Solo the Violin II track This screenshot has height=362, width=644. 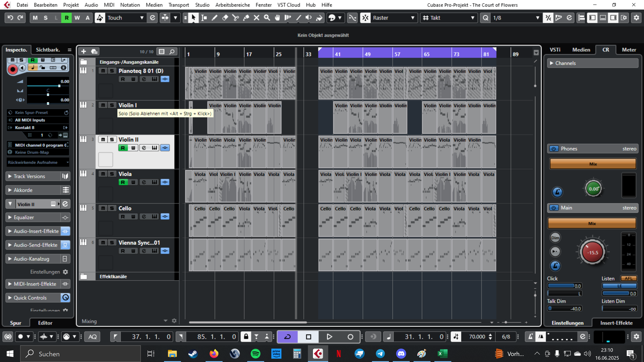(112, 139)
